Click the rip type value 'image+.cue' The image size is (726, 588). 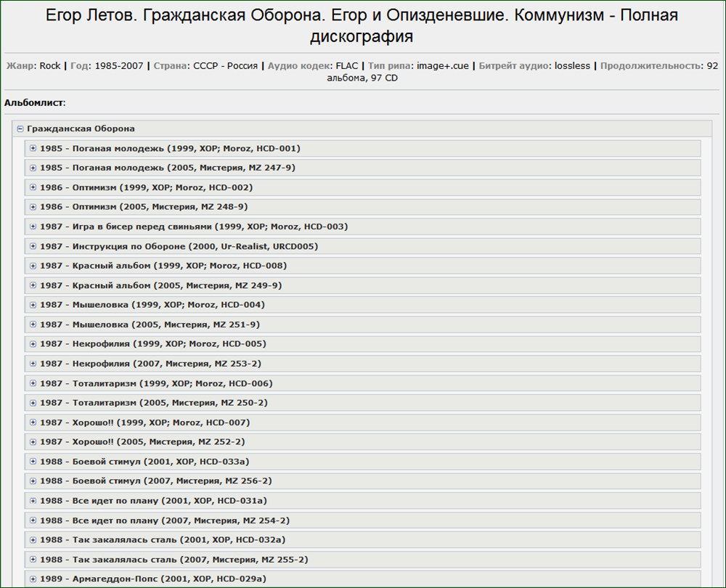coord(443,66)
